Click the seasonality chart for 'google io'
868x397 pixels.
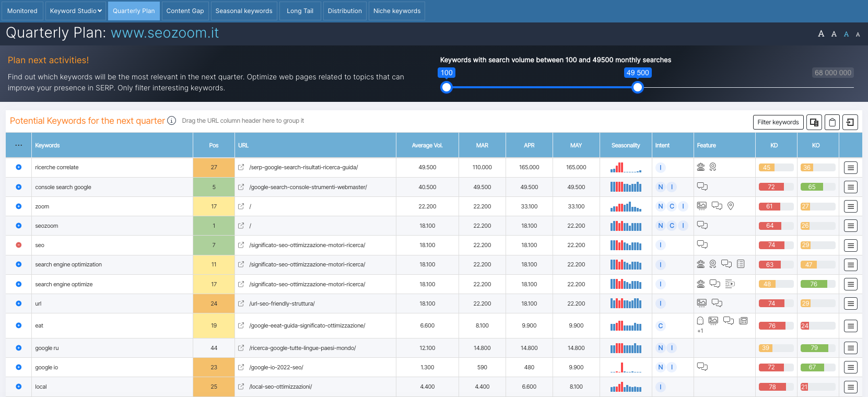626,367
